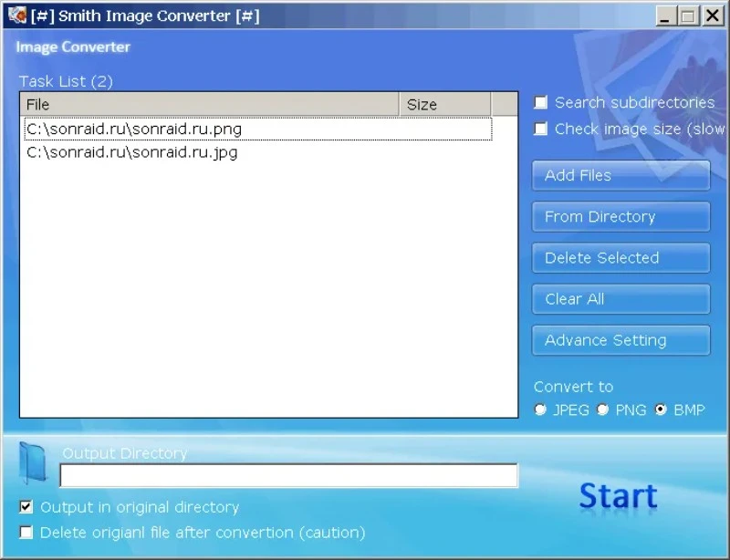Uncheck Output in original directory
Viewport: 730px width, 560px height.
[26, 506]
